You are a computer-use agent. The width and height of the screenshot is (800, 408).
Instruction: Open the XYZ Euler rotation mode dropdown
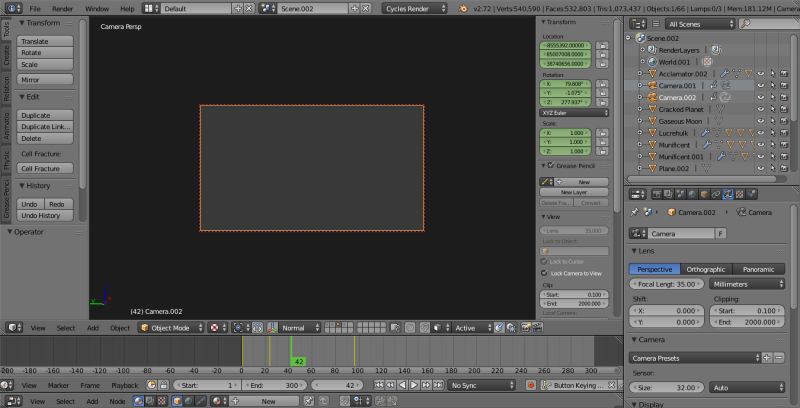pyautogui.click(x=574, y=113)
